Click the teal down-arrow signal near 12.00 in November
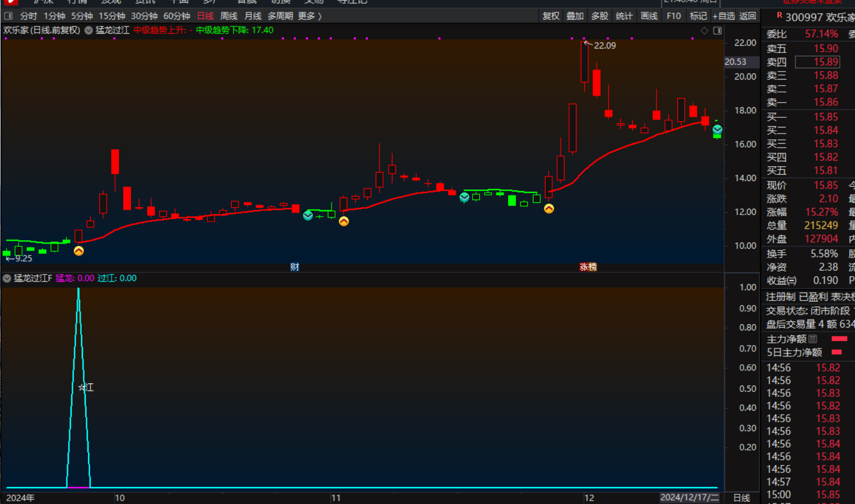The image size is (855, 504). 308,216
